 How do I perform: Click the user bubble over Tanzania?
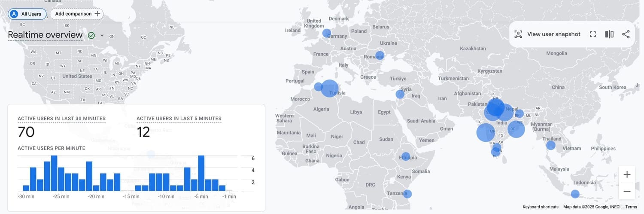[407, 194]
